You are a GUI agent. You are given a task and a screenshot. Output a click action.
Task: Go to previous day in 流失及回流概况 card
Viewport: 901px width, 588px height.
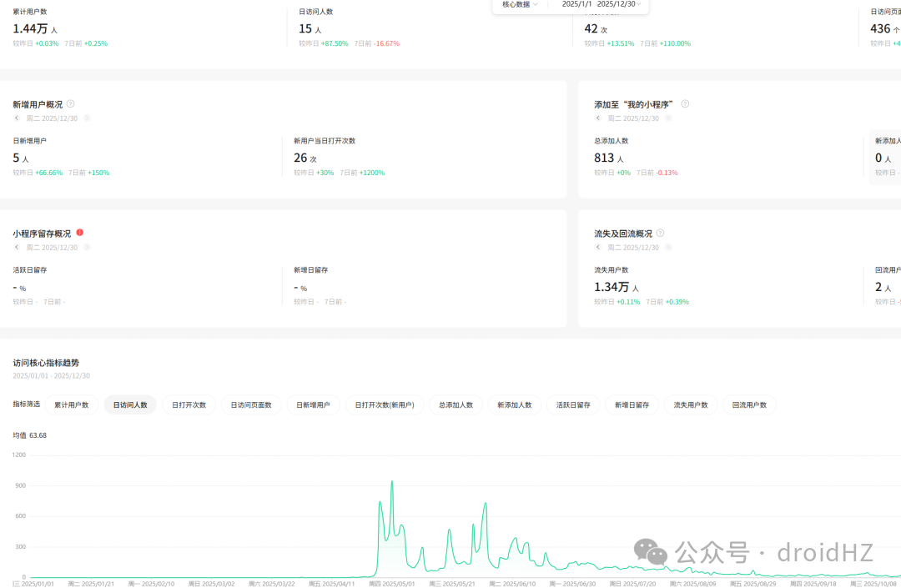[598, 248]
